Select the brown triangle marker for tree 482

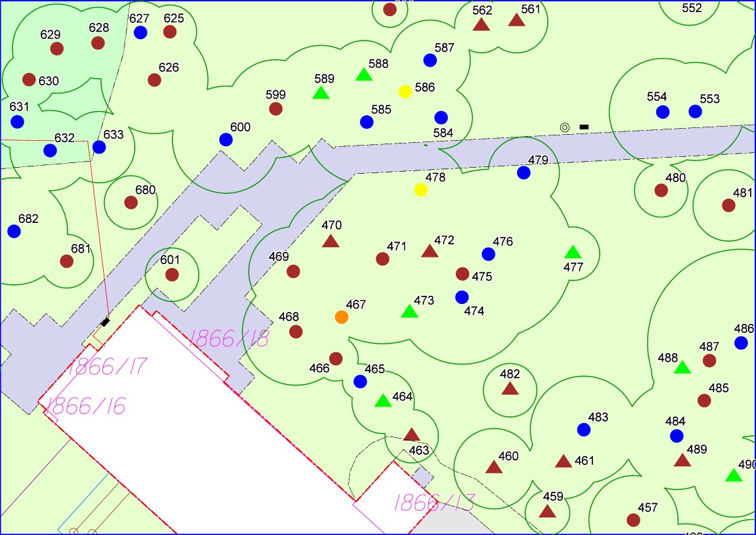coord(510,389)
